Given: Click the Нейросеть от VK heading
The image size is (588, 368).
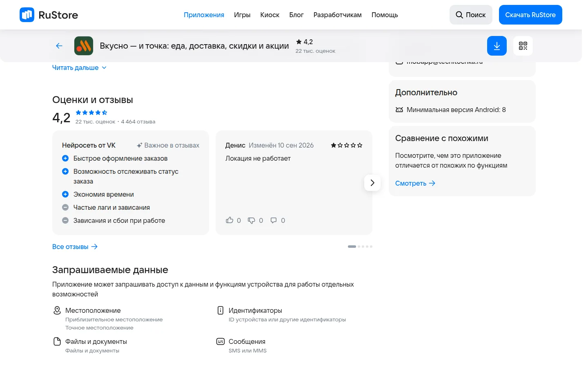Looking at the screenshot, I should (x=89, y=145).
